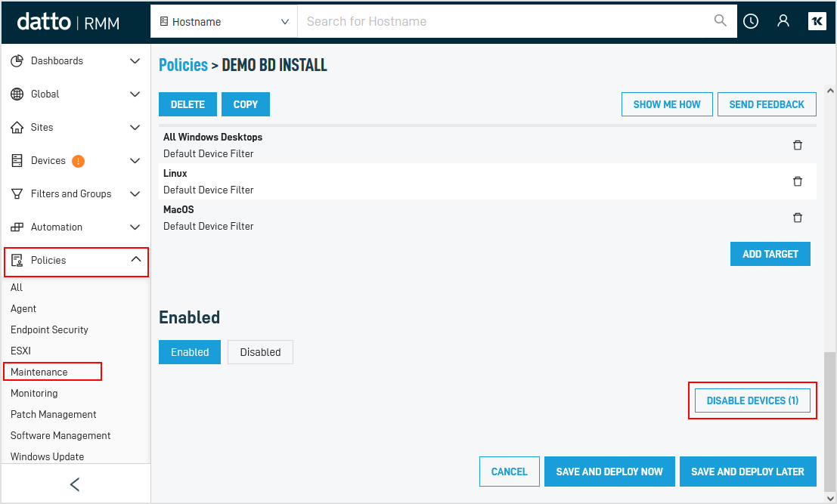Expand the Hostname search type dropdown
This screenshot has width=837, height=504.
click(x=223, y=21)
